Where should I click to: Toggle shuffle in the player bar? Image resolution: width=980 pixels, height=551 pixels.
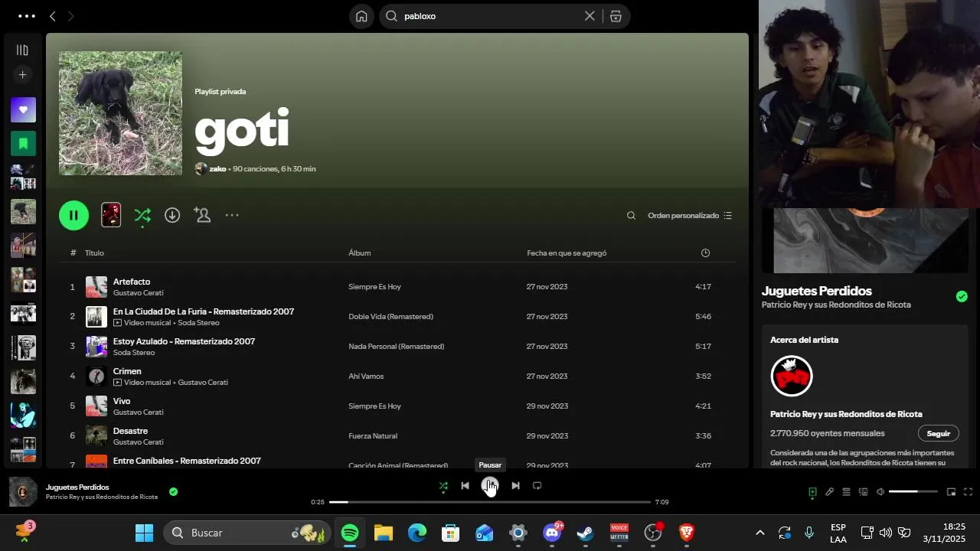pyautogui.click(x=443, y=486)
